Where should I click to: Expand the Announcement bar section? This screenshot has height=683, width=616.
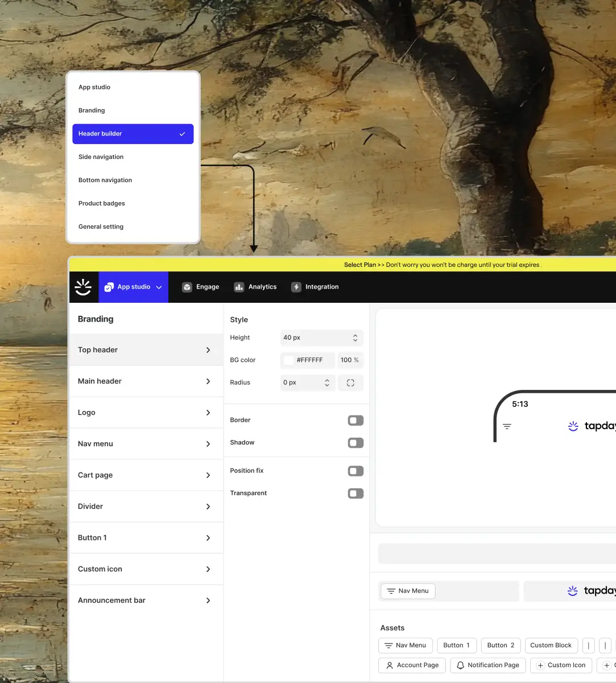click(146, 600)
